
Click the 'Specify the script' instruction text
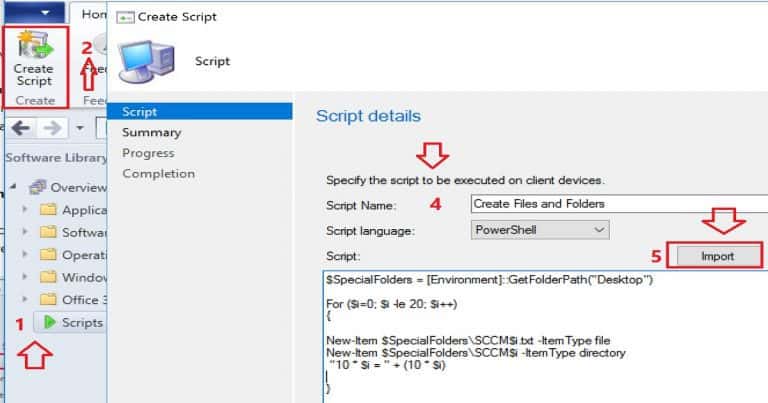[465, 180]
